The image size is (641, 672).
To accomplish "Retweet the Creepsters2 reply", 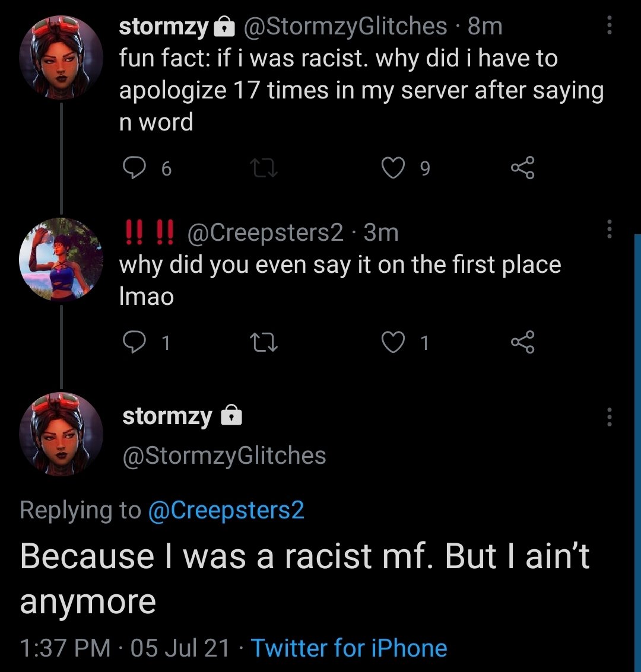I will (263, 342).
